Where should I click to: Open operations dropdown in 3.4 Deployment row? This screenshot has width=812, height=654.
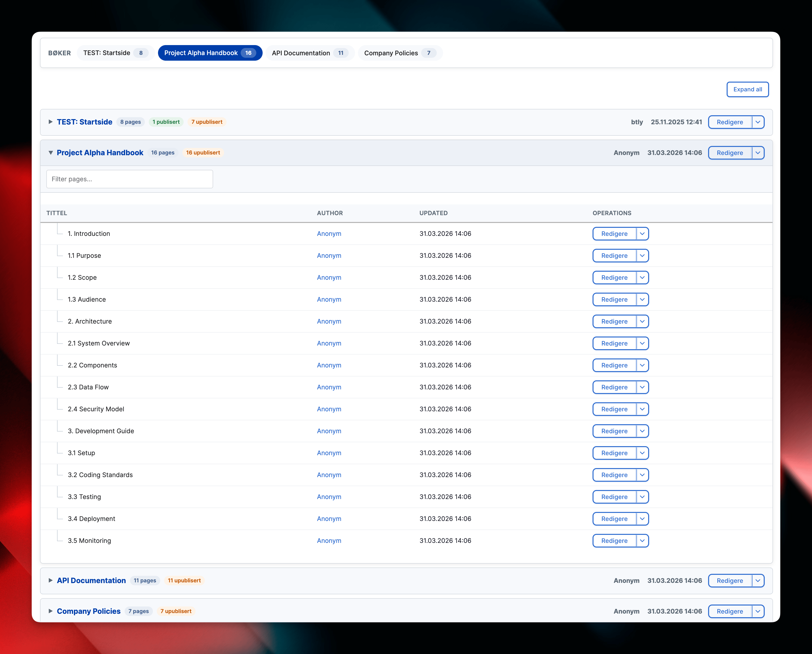[x=642, y=519]
